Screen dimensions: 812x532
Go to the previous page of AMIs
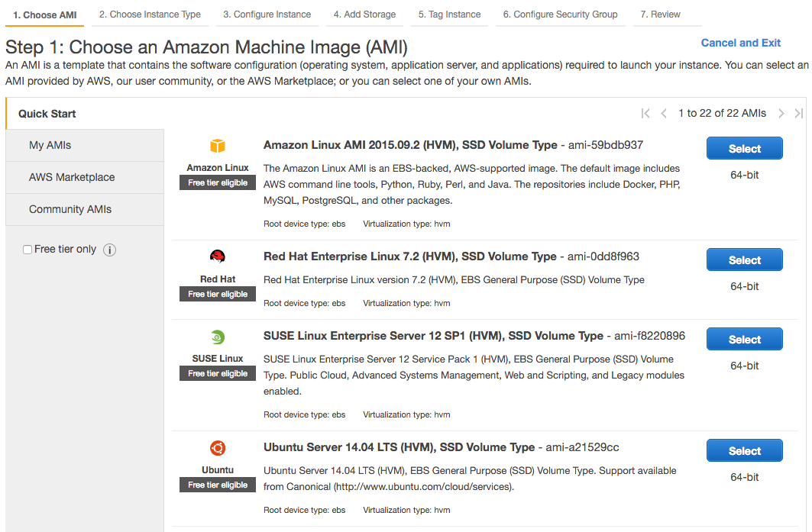pos(664,113)
